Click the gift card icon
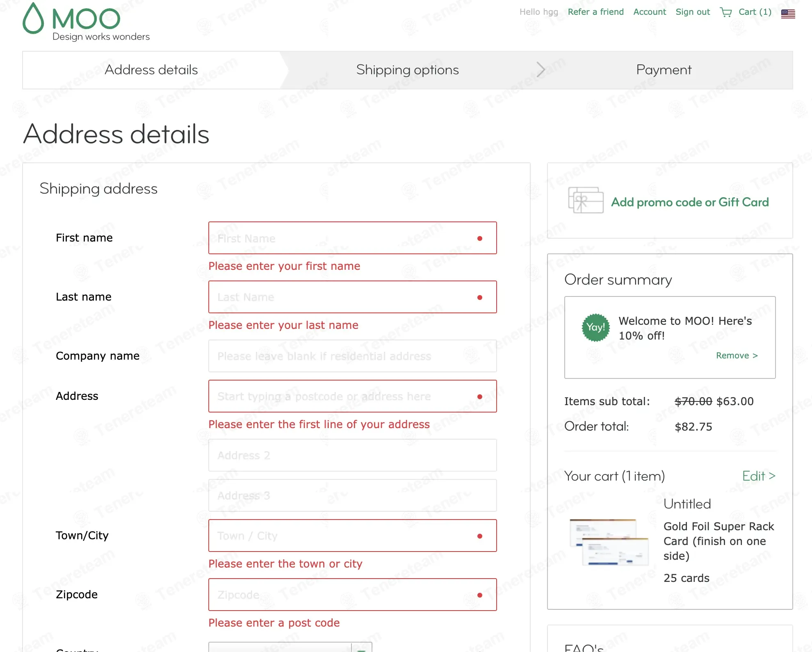Screen dimensions: 812x652 586,200
